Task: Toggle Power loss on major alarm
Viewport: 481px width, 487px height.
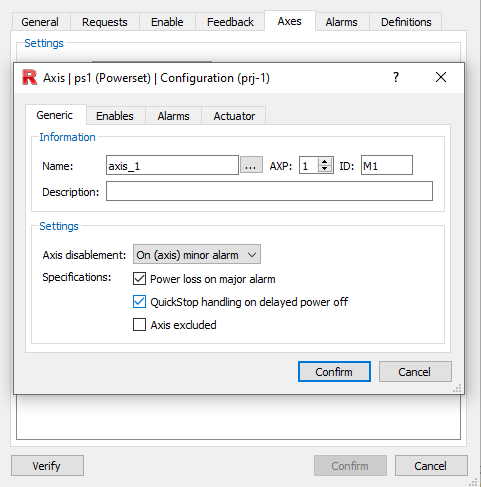Action: point(139,279)
